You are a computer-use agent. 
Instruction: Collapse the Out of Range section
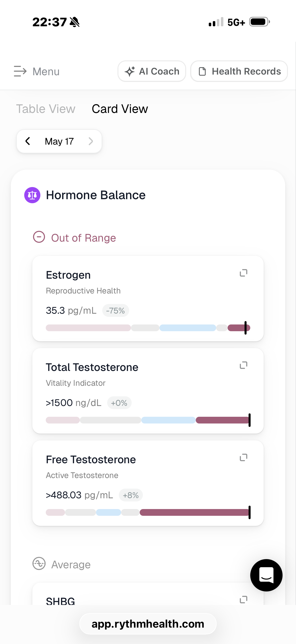39,237
